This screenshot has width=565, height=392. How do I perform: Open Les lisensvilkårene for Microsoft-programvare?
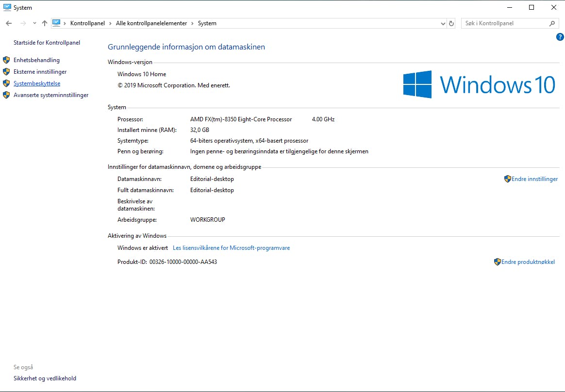click(232, 248)
